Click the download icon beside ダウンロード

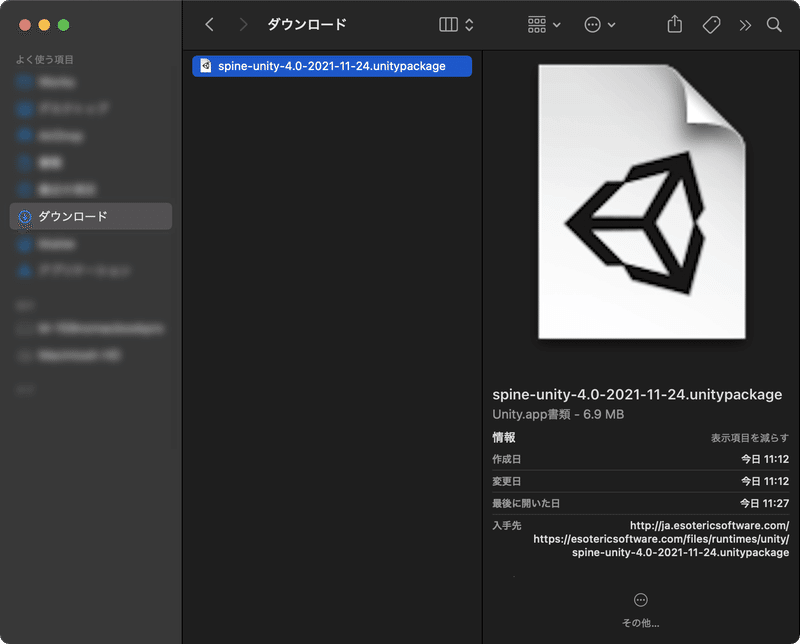click(24, 216)
